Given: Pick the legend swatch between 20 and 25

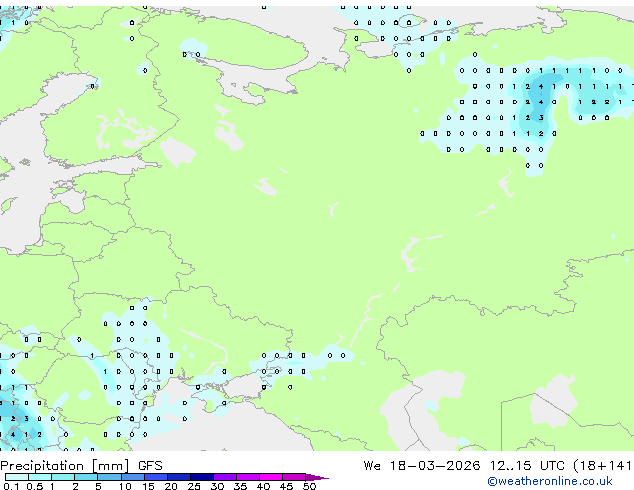Looking at the screenshot, I should click(179, 477).
